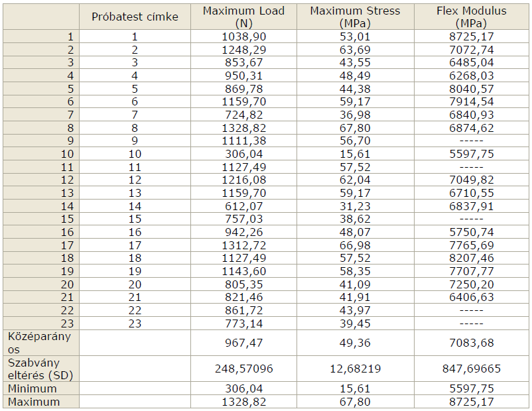Viewport: 532px width, 411px height.
Task: Select the SD value 847,69665
Action: [471, 369]
